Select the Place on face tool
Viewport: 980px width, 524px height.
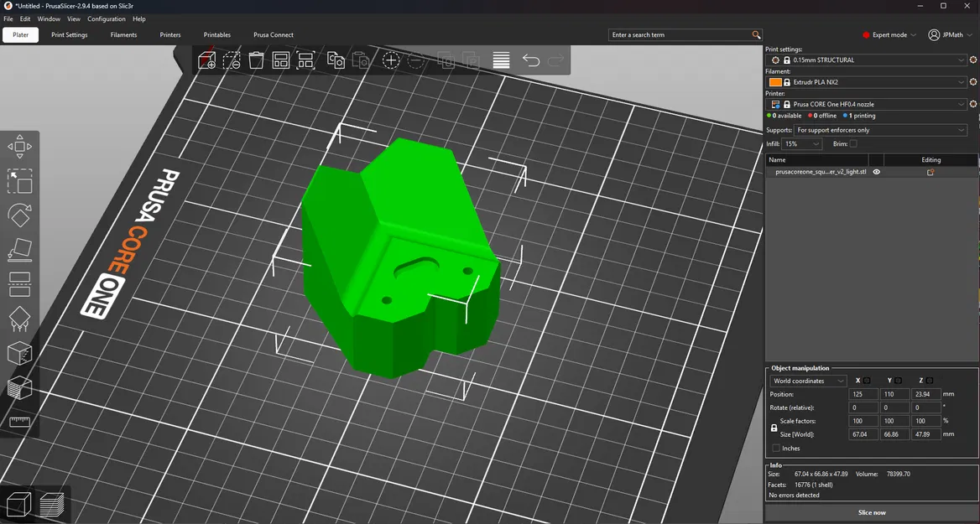coord(20,250)
